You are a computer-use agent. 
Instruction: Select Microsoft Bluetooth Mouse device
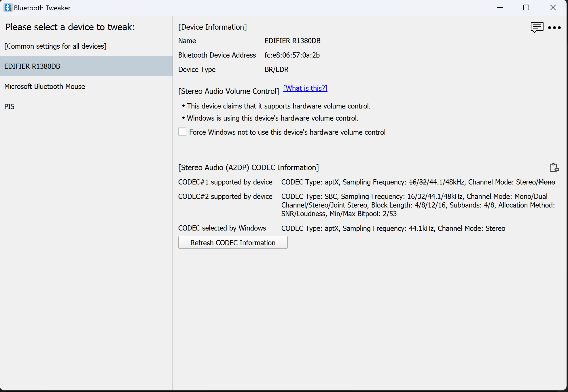[45, 86]
